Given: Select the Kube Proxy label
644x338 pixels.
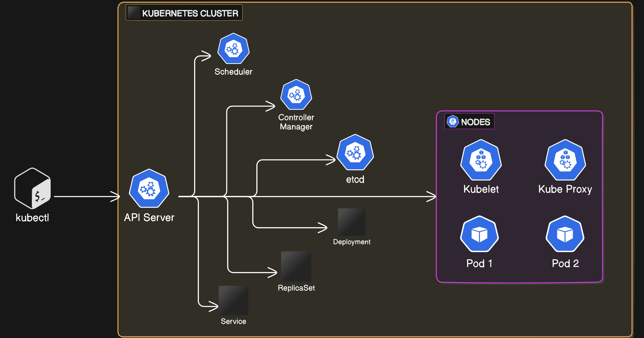Looking at the screenshot, I should click(565, 189).
